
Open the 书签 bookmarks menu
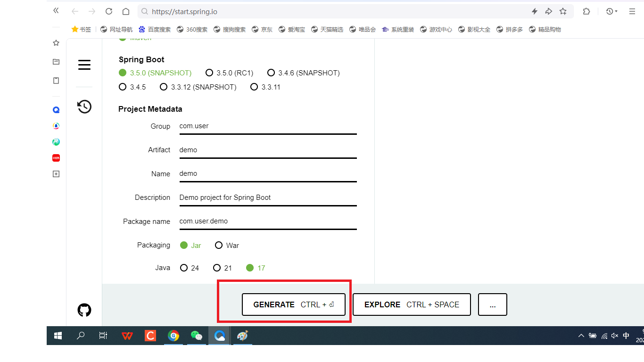[81, 29]
